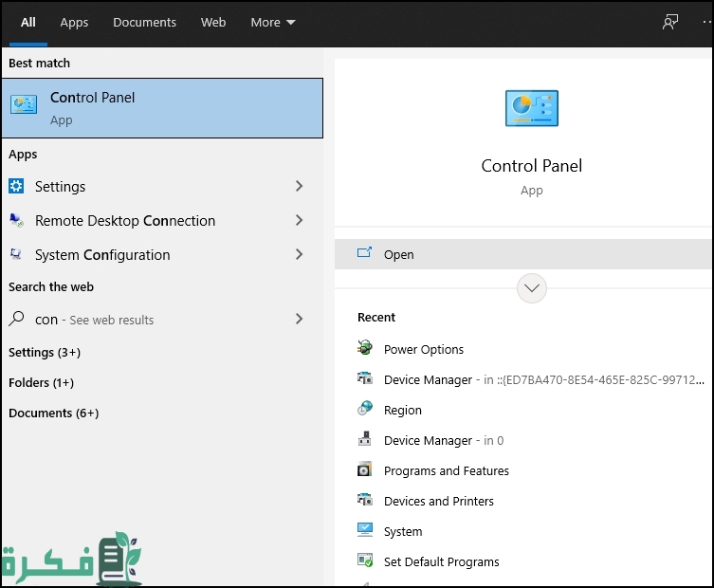Click the Power Options icon in Recent

[365, 349]
